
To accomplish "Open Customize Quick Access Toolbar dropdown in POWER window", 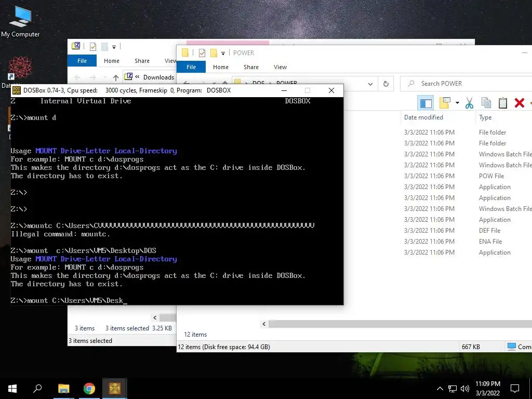I will coord(223,54).
